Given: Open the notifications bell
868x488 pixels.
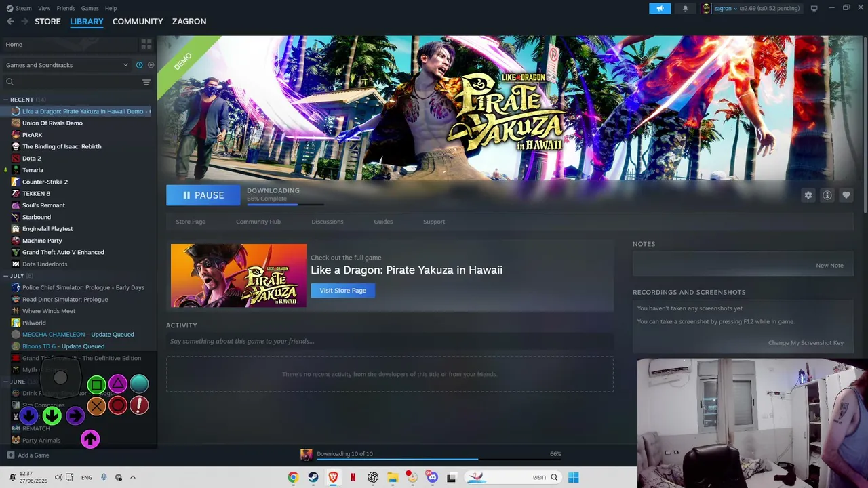Looking at the screenshot, I should pos(685,8).
